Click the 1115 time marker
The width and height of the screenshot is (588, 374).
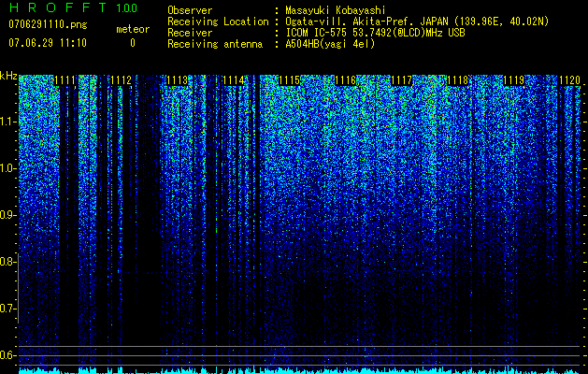coord(289,80)
